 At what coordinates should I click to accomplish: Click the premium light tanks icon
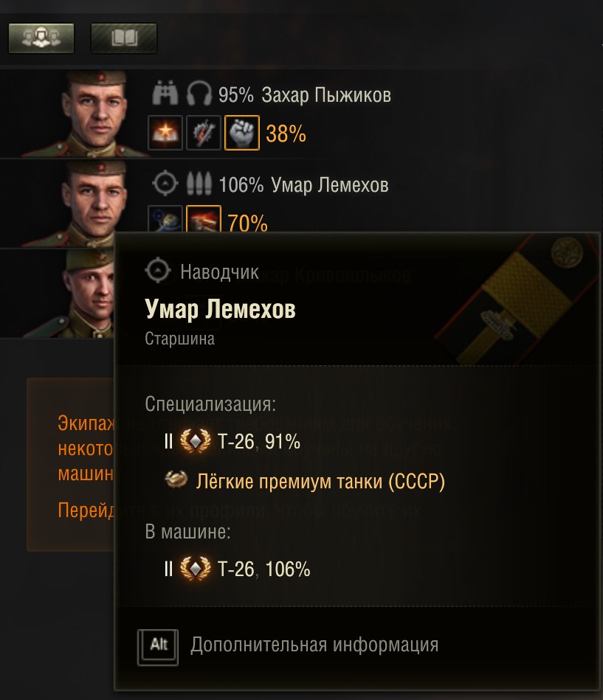pos(176,481)
